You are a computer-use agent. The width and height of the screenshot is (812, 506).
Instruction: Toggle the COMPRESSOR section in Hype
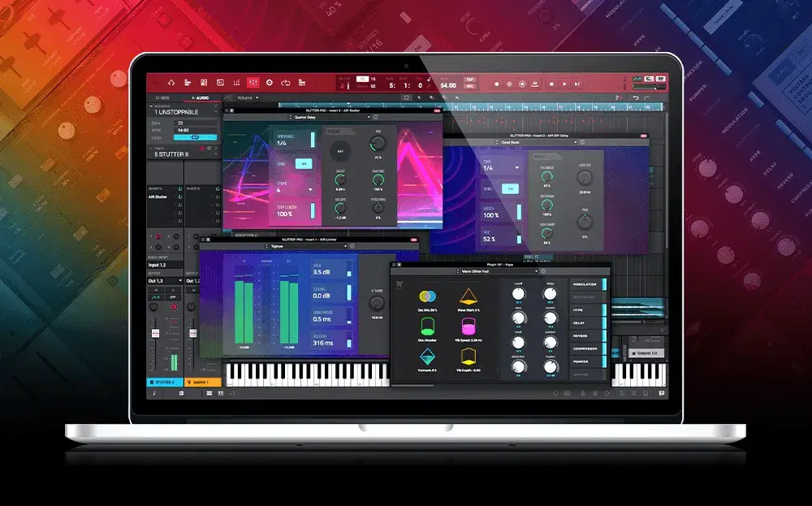584,347
